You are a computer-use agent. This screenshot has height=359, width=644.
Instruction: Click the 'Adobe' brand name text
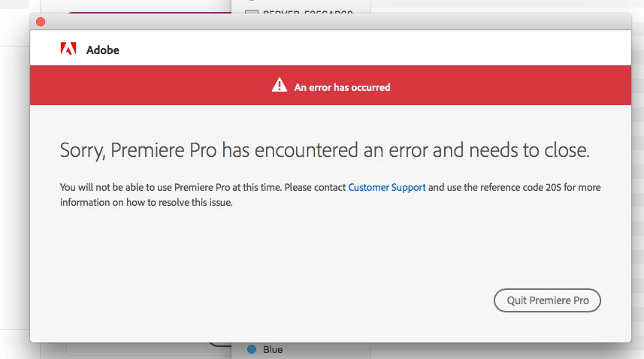[x=103, y=50]
